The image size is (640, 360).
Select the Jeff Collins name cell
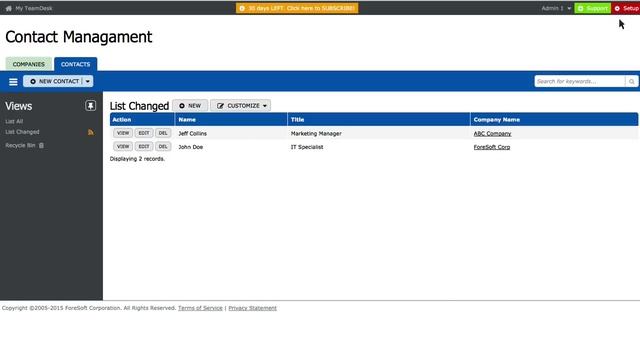[193, 133]
